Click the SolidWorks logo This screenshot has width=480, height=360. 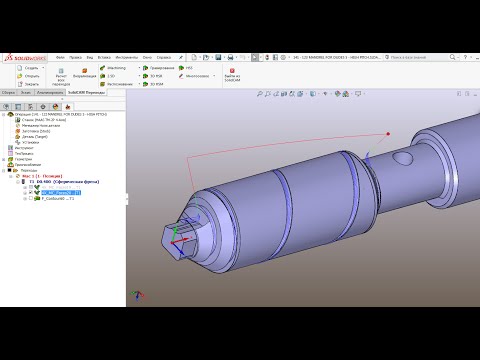25,58
